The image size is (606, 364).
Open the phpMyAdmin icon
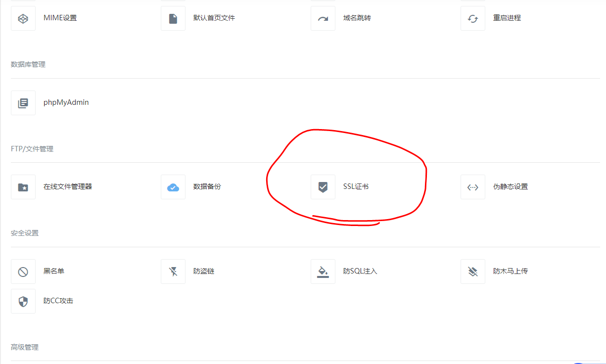23,103
